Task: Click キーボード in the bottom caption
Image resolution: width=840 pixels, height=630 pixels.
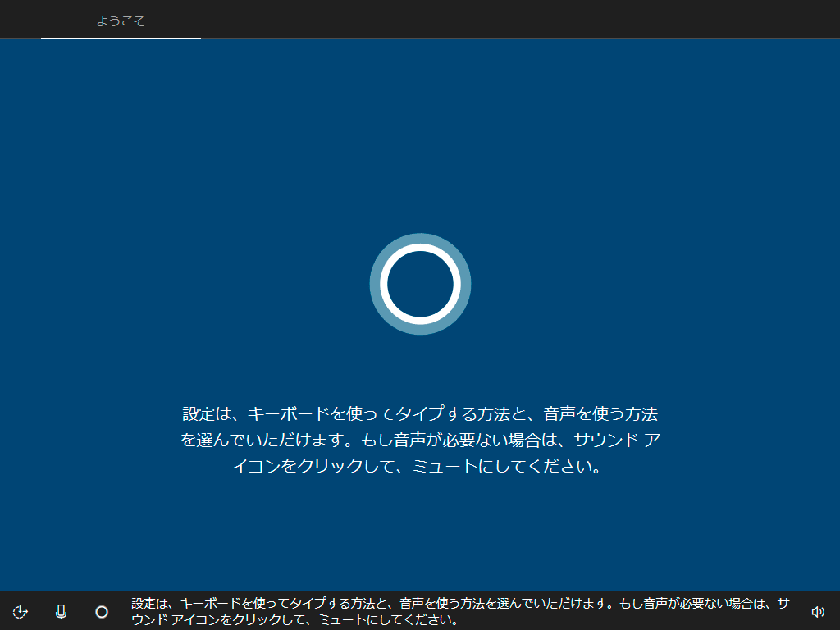Action: 210,604
